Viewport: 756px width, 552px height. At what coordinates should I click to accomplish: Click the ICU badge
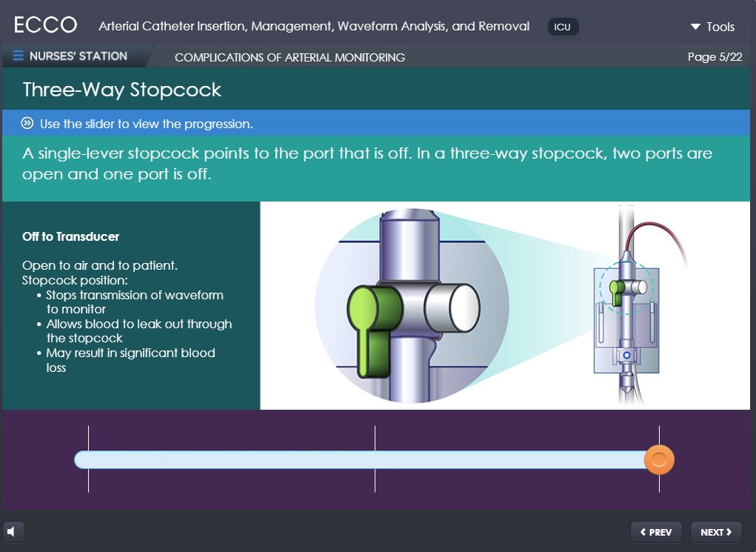[x=563, y=27]
